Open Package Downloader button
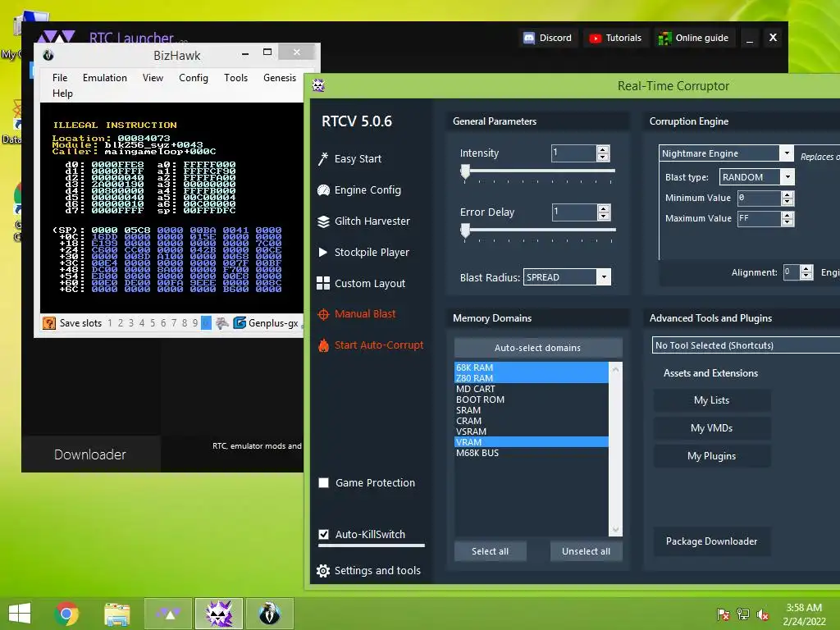 pos(711,541)
